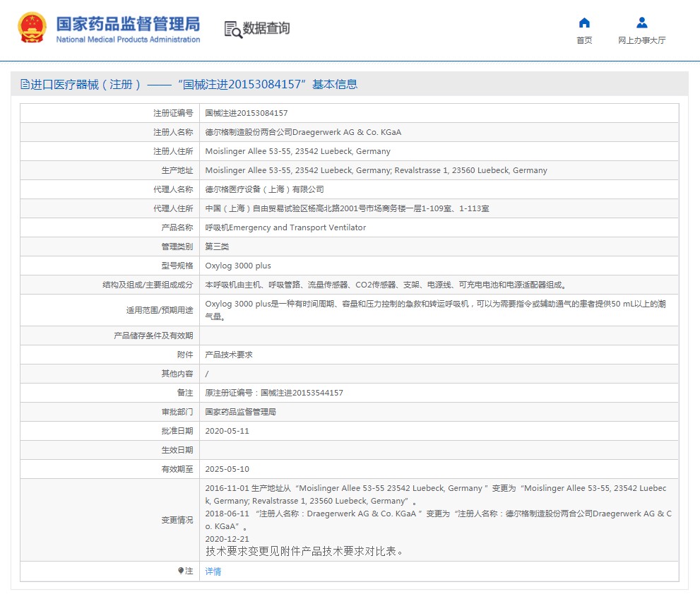Click the National Medical Products Administration subtitle
The width and height of the screenshot is (700, 599).
pyautogui.click(x=128, y=40)
